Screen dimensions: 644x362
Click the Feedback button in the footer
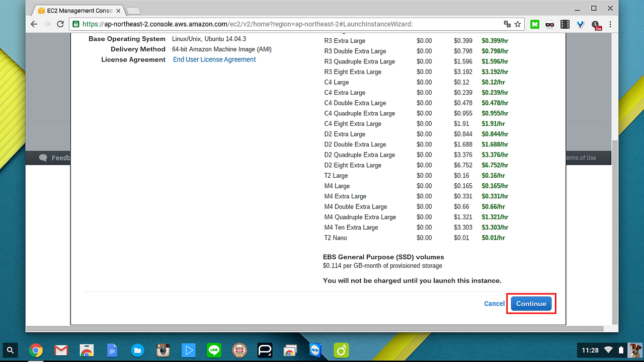coord(55,158)
